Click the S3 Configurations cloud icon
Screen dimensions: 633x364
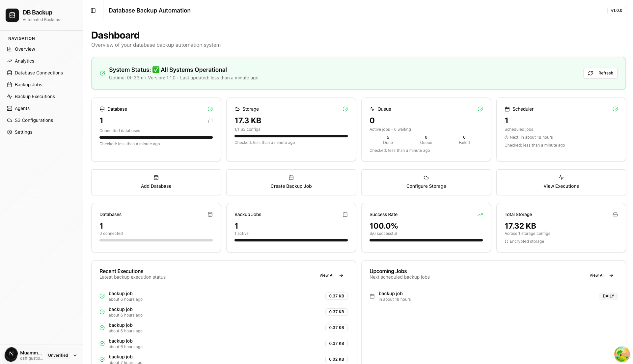tap(10, 120)
